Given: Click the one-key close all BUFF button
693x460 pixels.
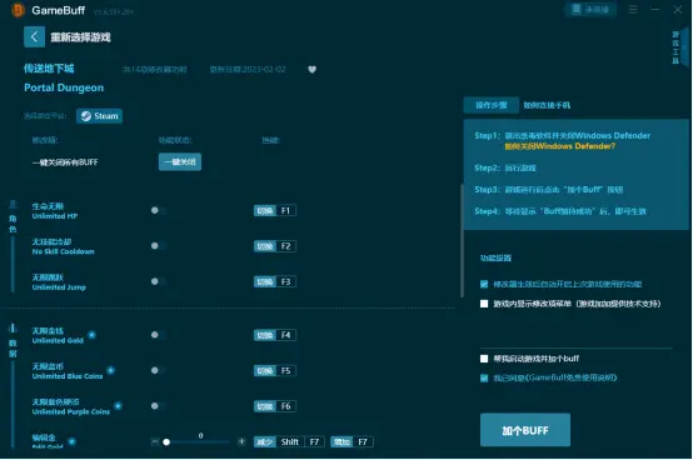Looking at the screenshot, I should point(180,162).
